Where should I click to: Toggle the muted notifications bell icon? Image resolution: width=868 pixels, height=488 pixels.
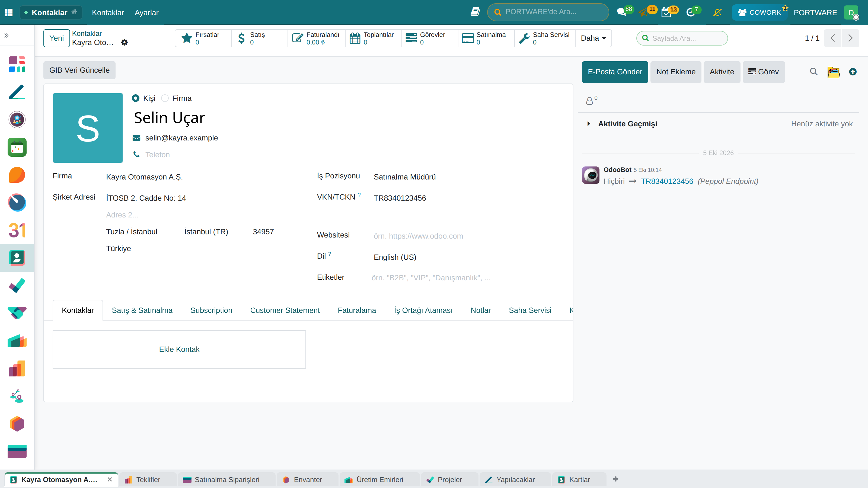tap(718, 12)
